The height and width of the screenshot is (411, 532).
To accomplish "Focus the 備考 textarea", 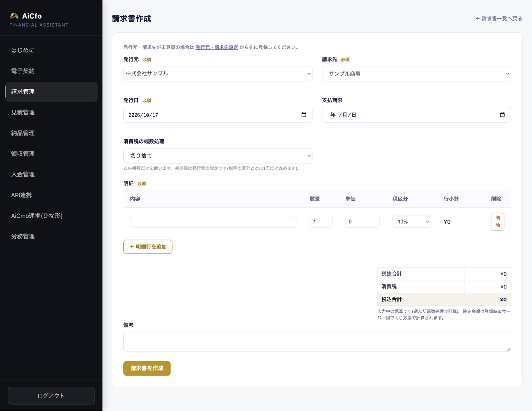I will (317, 342).
